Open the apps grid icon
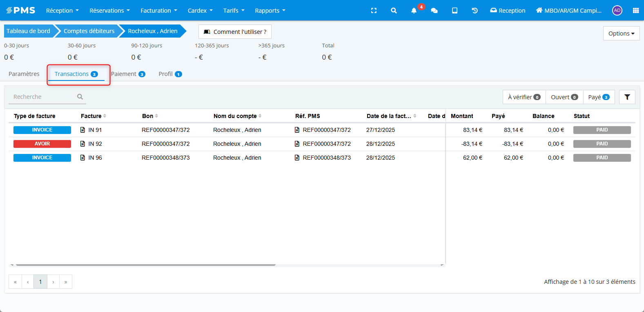The height and width of the screenshot is (312, 644). [x=635, y=11]
